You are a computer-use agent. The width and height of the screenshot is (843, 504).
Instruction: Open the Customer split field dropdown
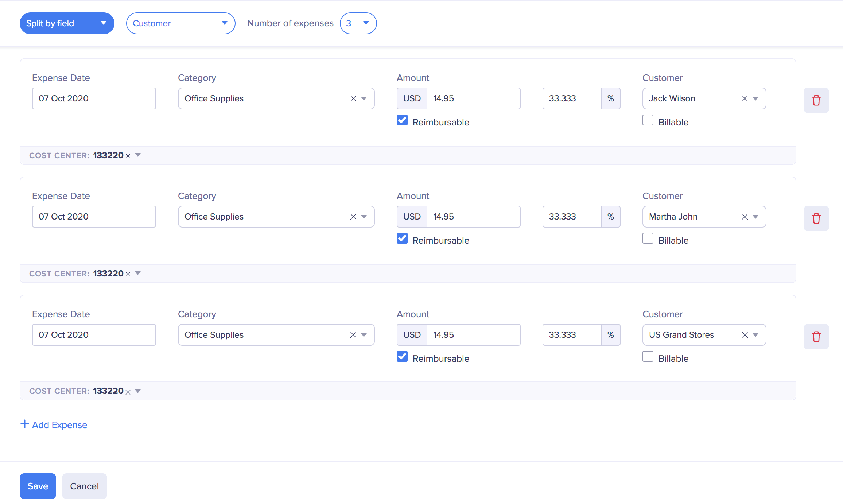tap(180, 23)
